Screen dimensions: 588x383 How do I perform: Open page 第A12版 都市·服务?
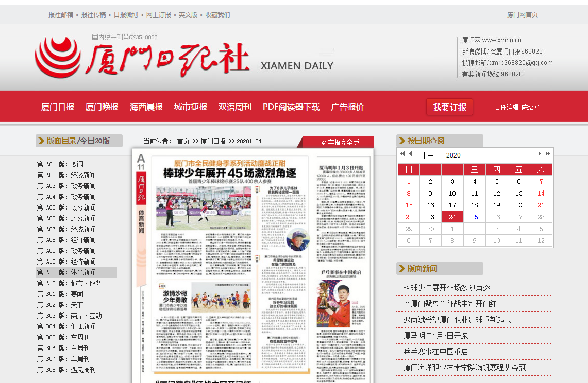pyautogui.click(x=69, y=283)
